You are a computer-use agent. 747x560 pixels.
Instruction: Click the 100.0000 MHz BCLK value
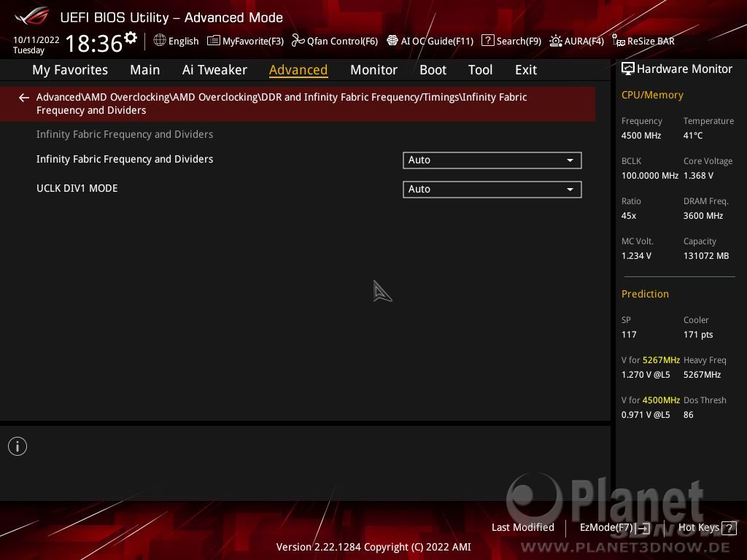[650, 176]
